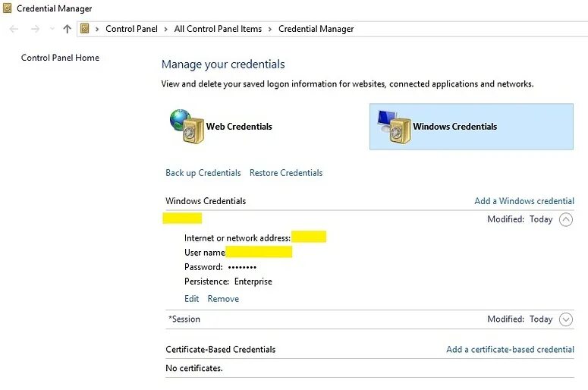Click Restore Credentials link
Image resolution: width=588 pixels, height=390 pixels.
pyautogui.click(x=286, y=173)
